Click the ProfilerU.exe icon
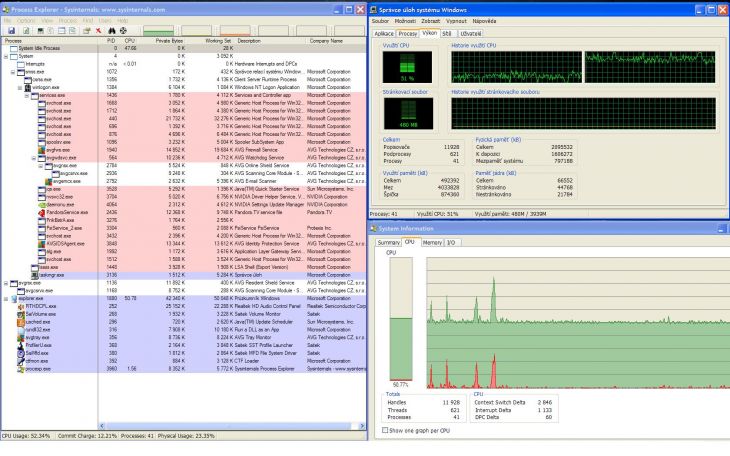 click(x=21, y=346)
